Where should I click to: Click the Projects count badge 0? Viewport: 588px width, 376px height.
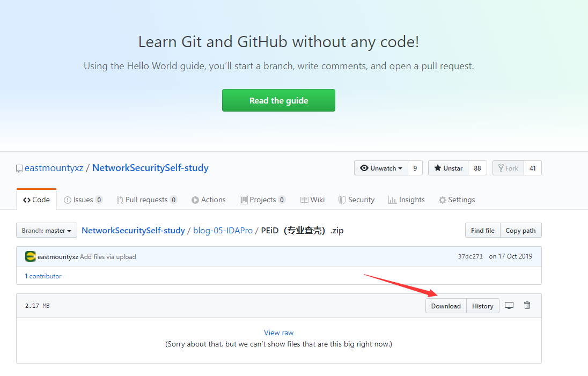click(x=282, y=200)
